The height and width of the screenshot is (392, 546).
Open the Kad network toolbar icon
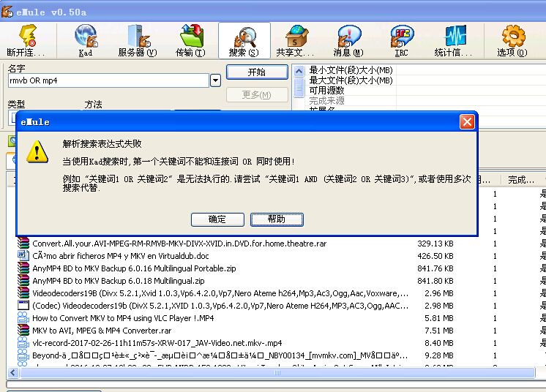[86, 36]
